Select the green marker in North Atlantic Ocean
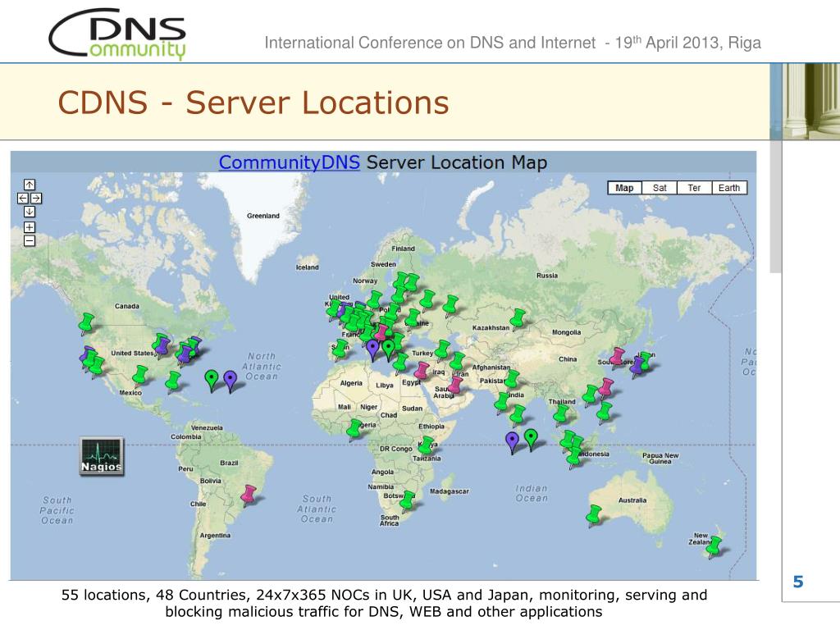This screenshot has height=630, width=840. [x=212, y=380]
